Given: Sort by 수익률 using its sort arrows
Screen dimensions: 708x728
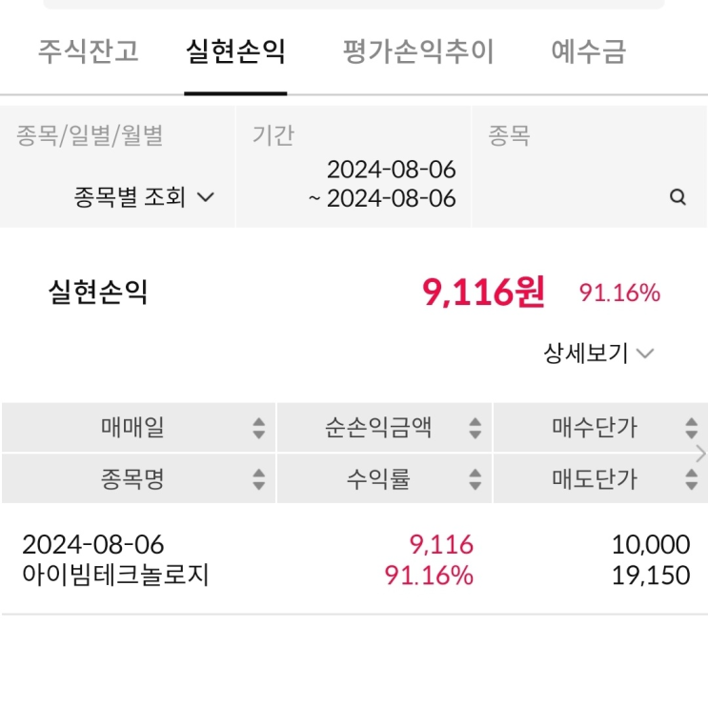Looking at the screenshot, I should pyautogui.click(x=475, y=479).
